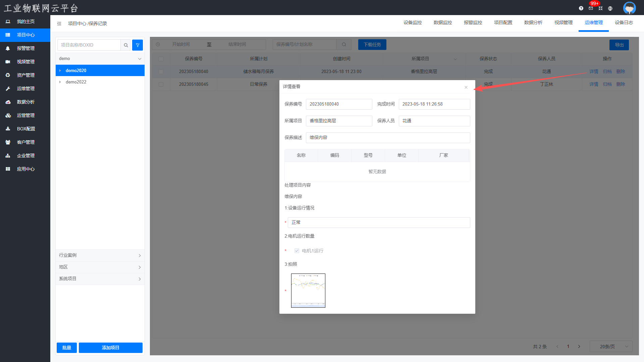Click the fullscreen toggle icon in header

[x=600, y=8]
